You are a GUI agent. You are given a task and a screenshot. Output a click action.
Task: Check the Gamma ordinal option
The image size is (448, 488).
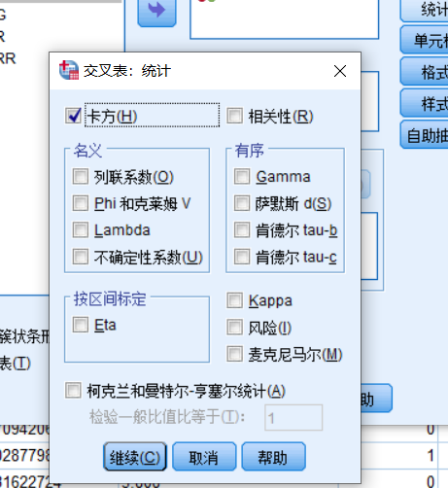pos(242,177)
